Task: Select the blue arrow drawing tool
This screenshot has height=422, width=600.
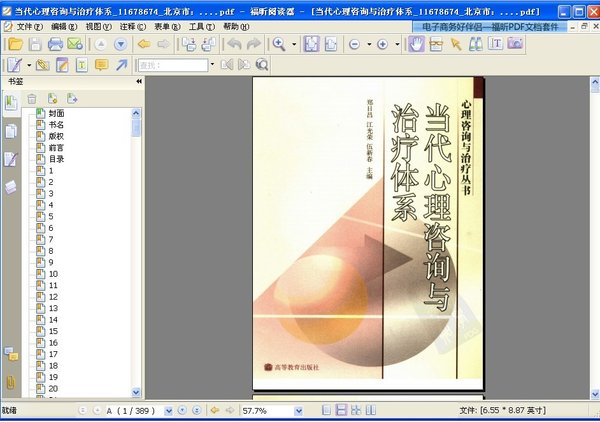Action: (122, 65)
